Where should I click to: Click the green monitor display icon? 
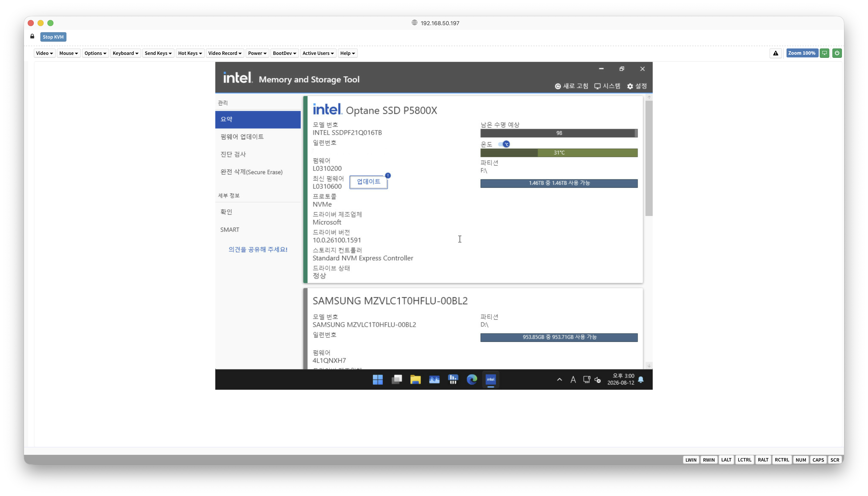coord(824,53)
